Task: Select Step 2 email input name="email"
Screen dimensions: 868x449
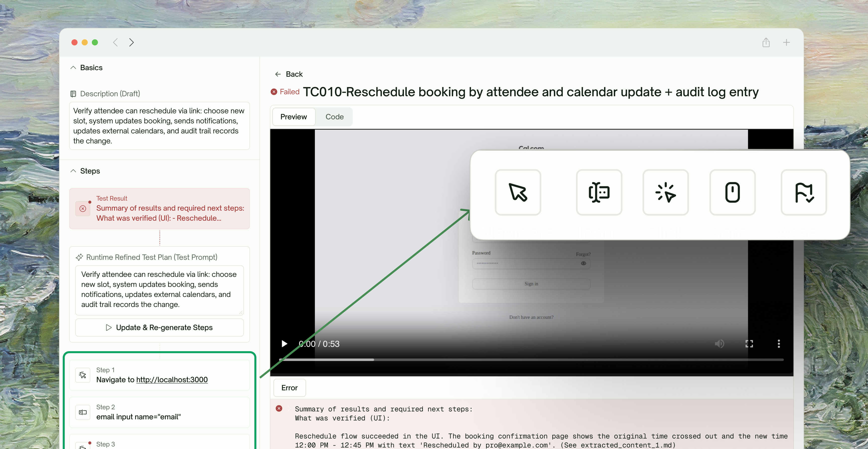Action: tap(159, 412)
